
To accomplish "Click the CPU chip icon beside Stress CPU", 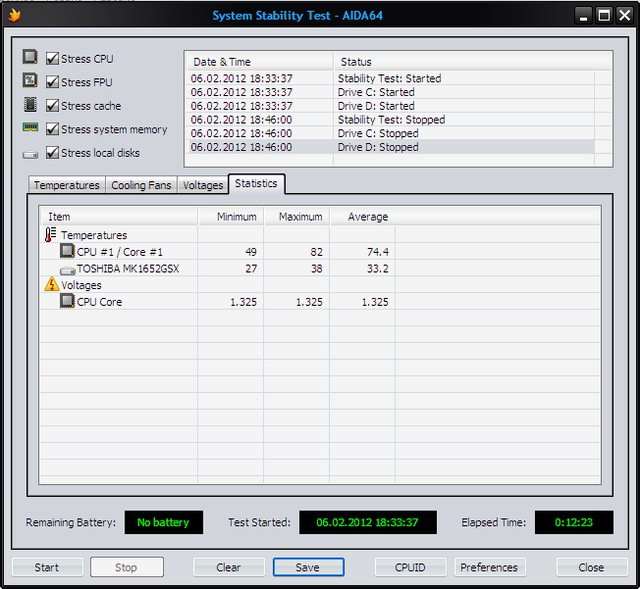I will (x=30, y=58).
